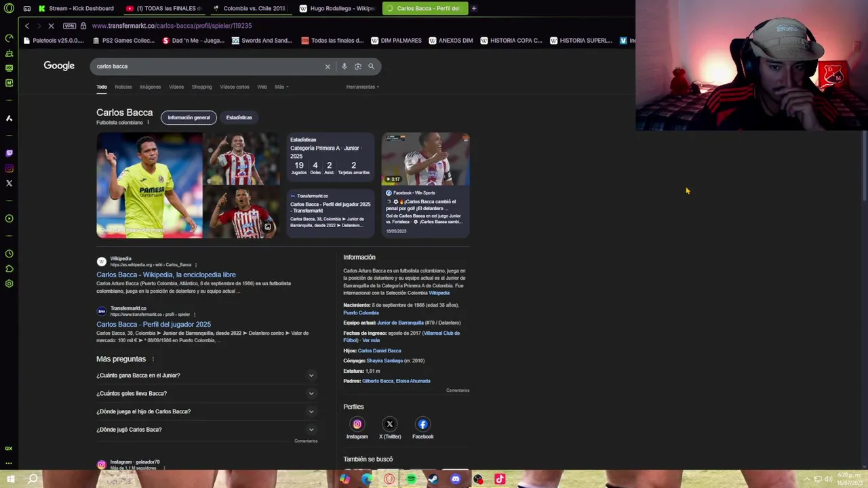
Task: Open History clock icon in the sidebar
Action: pos(9,253)
